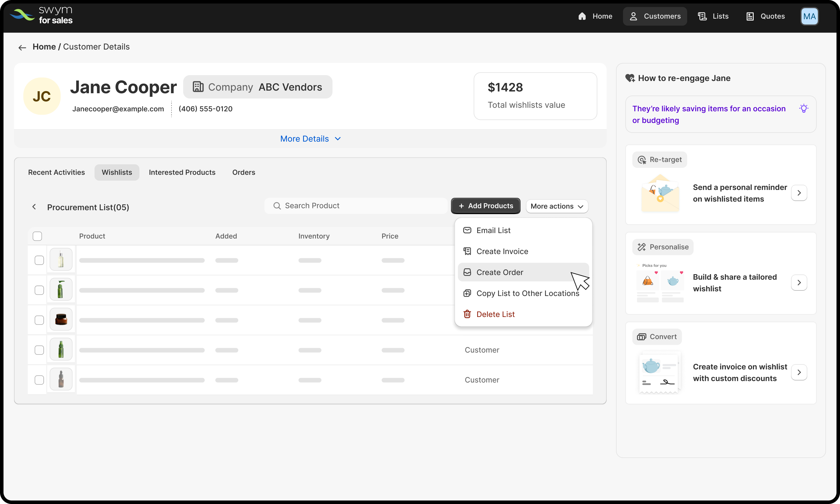Viewport: 840px width, 504px height.
Task: Go back using Procurement List chevron
Action: (34, 207)
